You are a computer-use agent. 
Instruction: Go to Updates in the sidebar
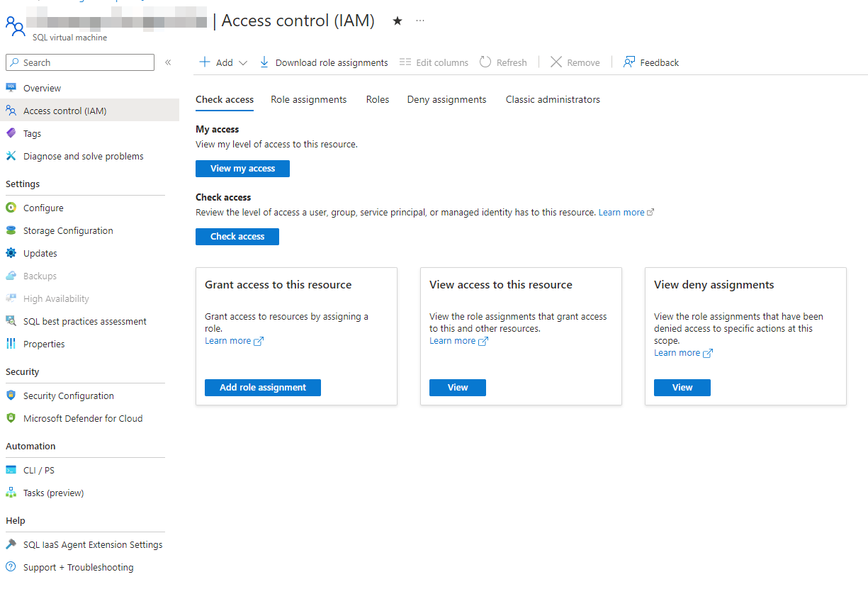pos(40,253)
